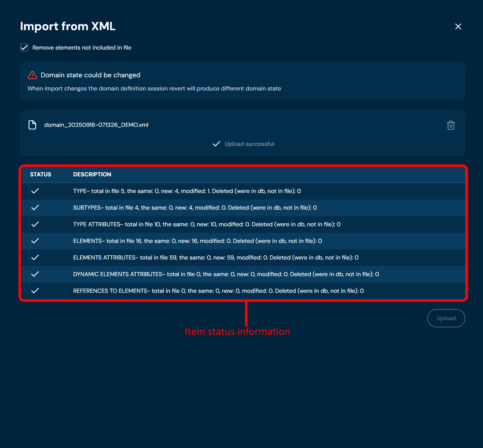Close the Import from XML dialog
The width and height of the screenshot is (483, 448).
[x=458, y=27]
